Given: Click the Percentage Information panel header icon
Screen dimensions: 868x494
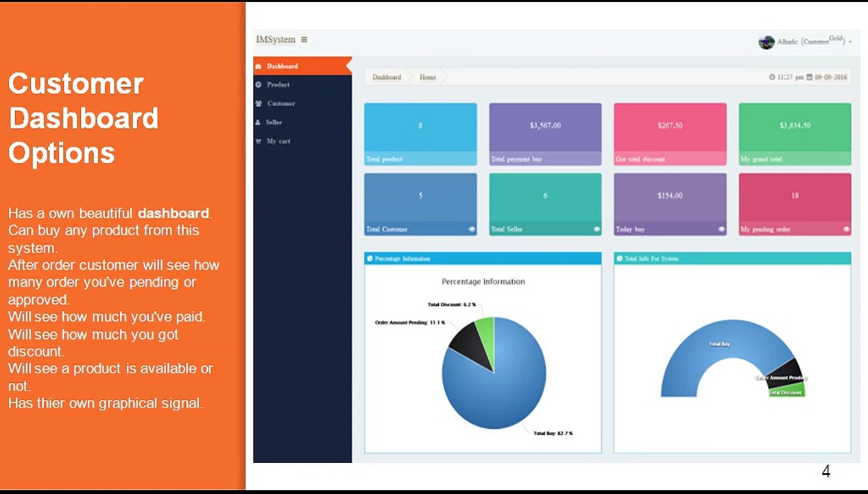Looking at the screenshot, I should point(370,259).
